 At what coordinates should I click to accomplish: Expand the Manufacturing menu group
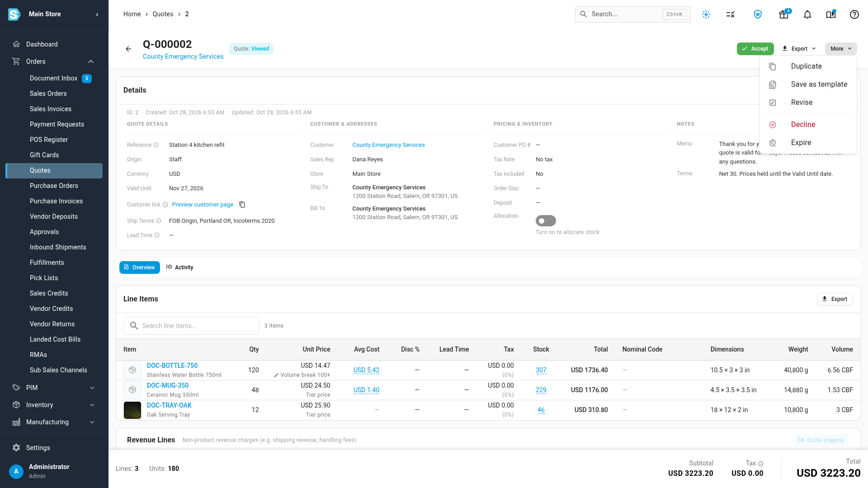[92, 422]
